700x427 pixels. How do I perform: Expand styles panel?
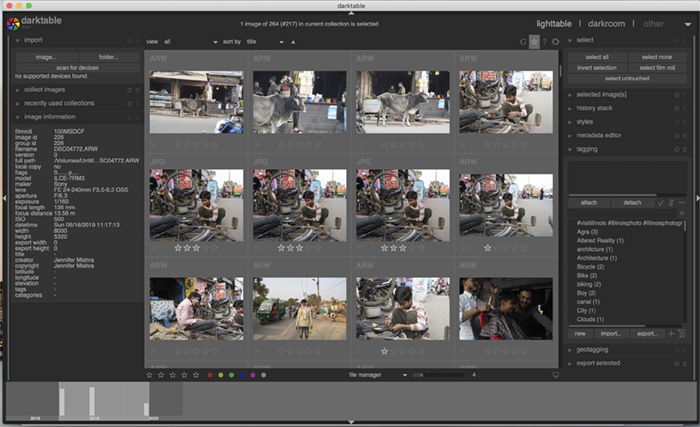(570, 122)
